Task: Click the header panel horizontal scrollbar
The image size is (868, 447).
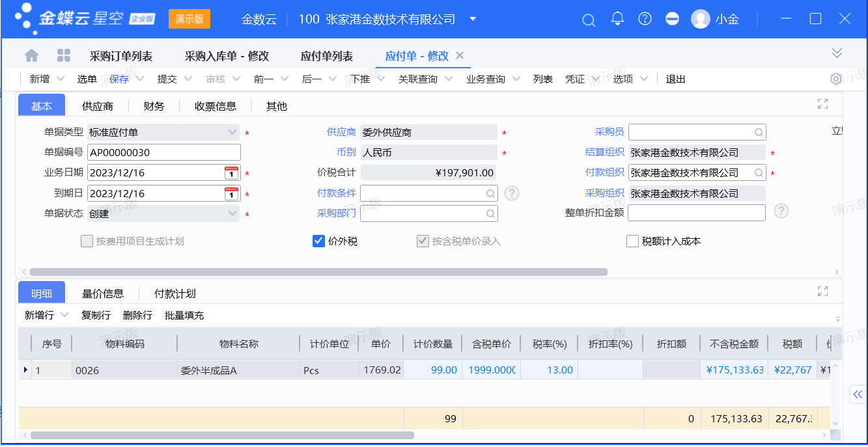Action: 318,272
